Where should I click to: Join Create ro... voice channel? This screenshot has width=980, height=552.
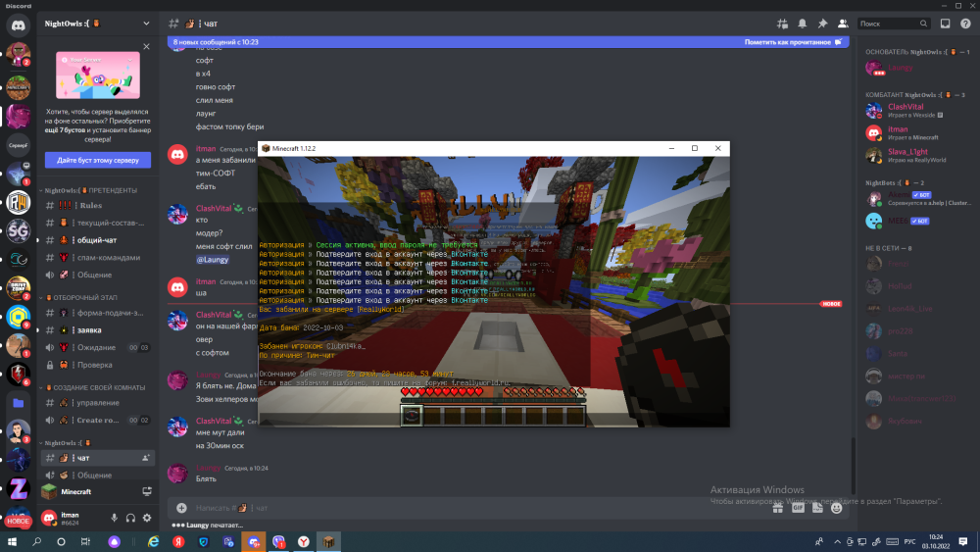pyautogui.click(x=97, y=420)
